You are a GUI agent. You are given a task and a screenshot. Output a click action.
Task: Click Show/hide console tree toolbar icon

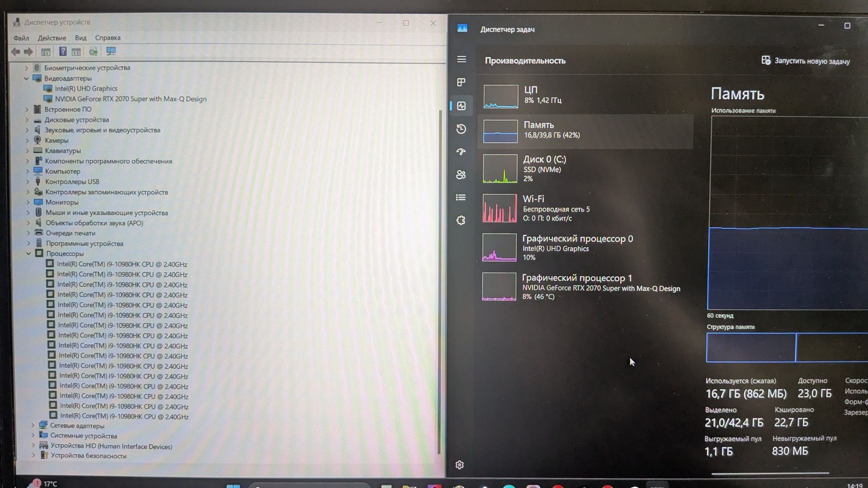click(46, 52)
